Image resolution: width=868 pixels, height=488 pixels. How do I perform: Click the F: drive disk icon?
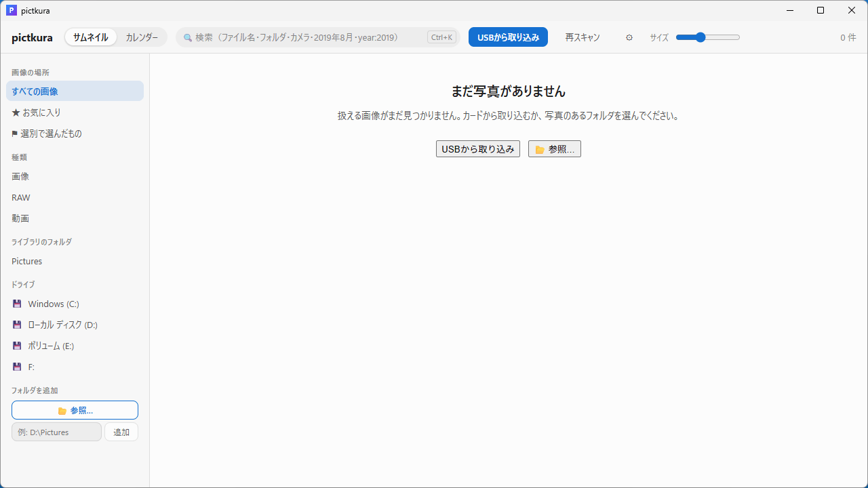pyautogui.click(x=17, y=367)
